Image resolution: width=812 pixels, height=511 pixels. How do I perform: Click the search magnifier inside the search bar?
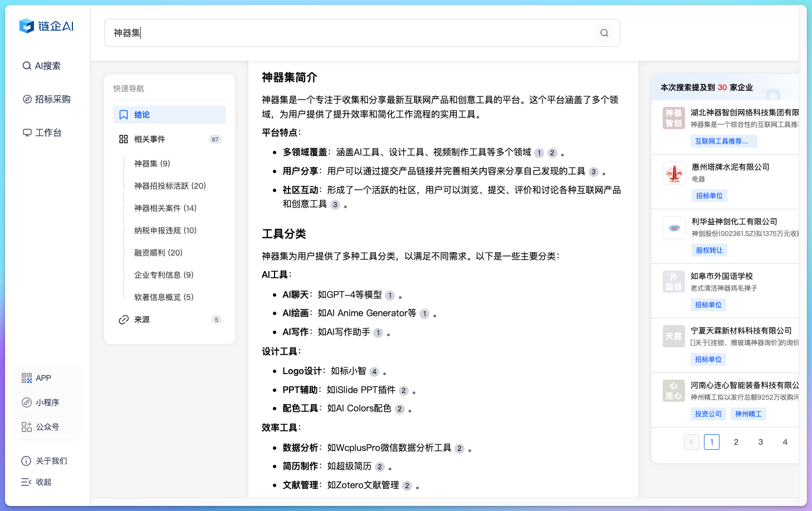pyautogui.click(x=604, y=33)
